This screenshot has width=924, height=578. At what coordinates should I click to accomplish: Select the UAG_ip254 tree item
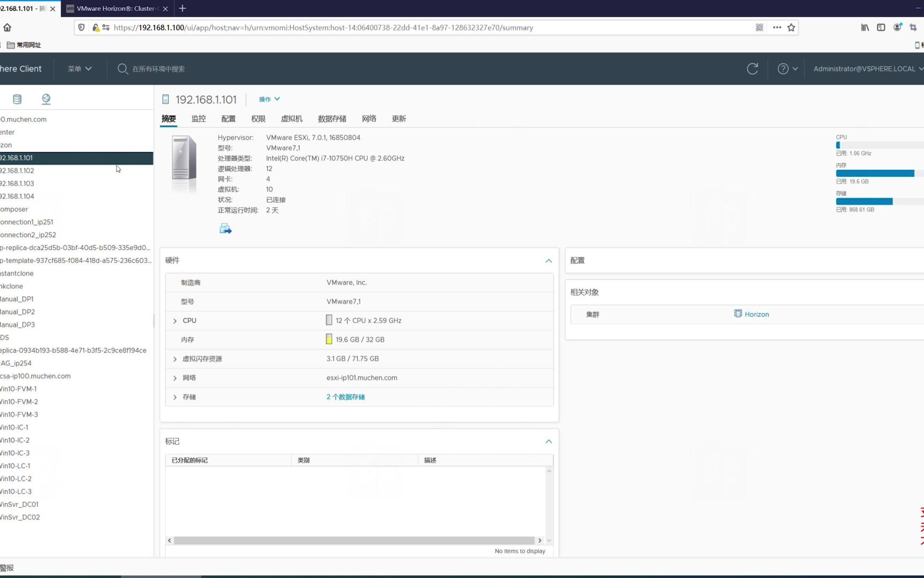point(76,363)
